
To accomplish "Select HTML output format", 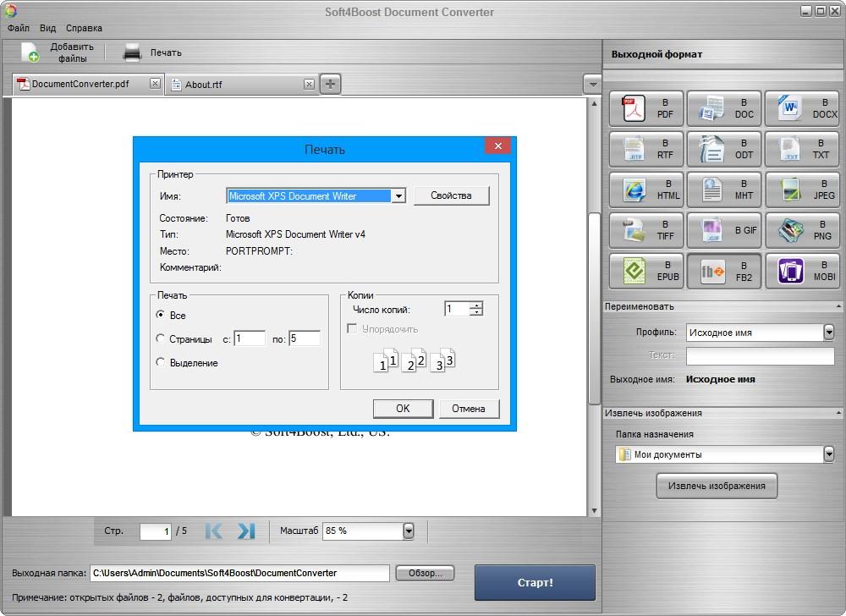I will tap(647, 190).
